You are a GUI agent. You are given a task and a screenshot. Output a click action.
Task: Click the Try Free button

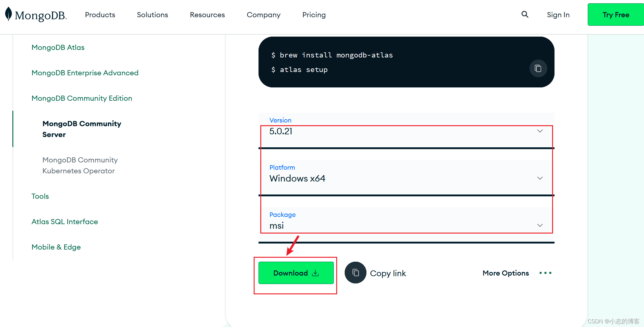coord(616,15)
